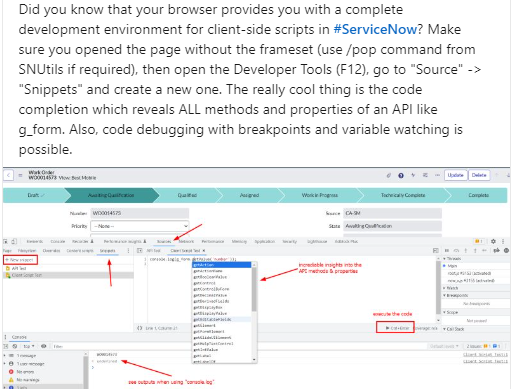Collapse the Scope section
This screenshot has height=389, width=519.
tap(451, 312)
